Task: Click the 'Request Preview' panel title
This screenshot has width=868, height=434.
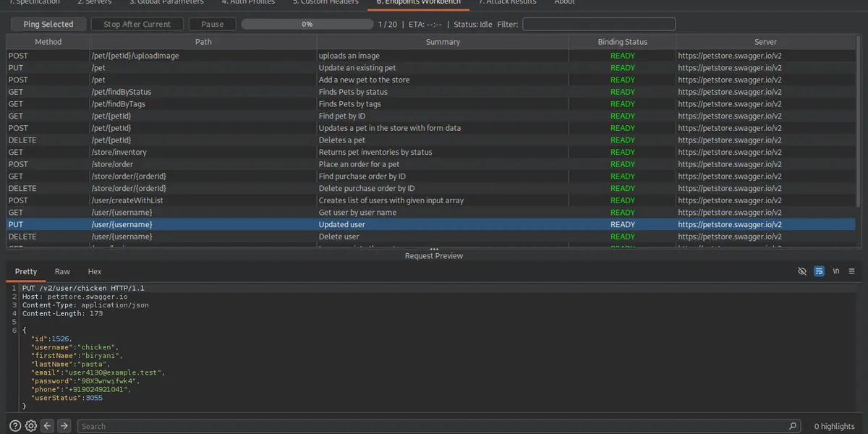Action: [x=434, y=256]
